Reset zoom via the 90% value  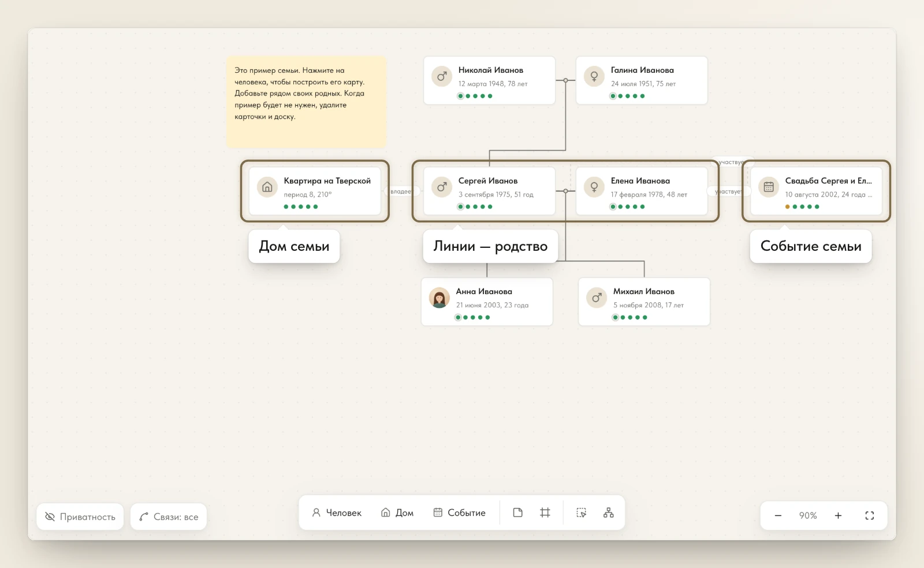point(808,515)
